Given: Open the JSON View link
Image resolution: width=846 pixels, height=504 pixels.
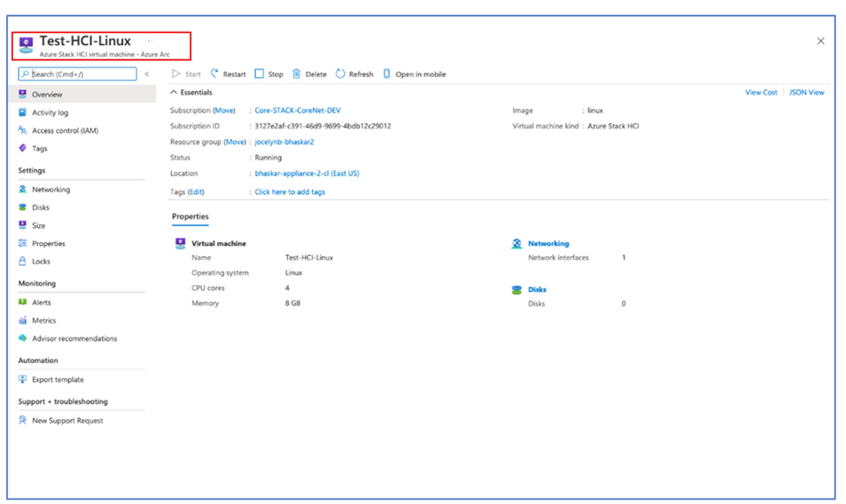Looking at the screenshot, I should (x=807, y=92).
